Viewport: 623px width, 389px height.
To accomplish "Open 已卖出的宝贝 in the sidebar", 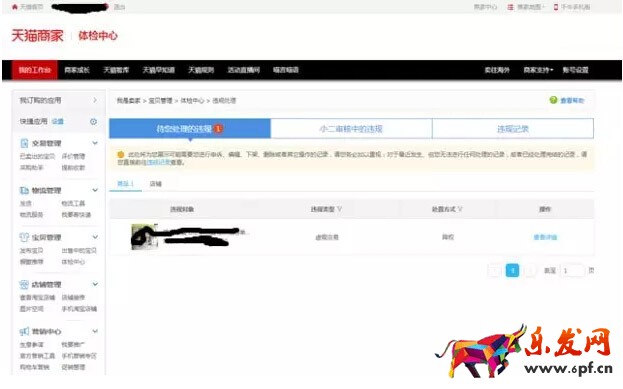I will [37, 156].
